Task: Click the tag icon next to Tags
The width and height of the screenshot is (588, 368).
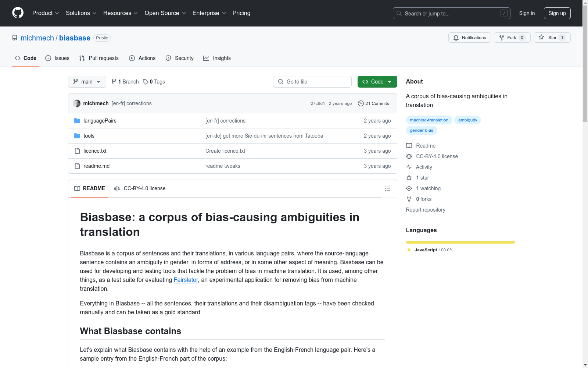Action: pos(146,82)
